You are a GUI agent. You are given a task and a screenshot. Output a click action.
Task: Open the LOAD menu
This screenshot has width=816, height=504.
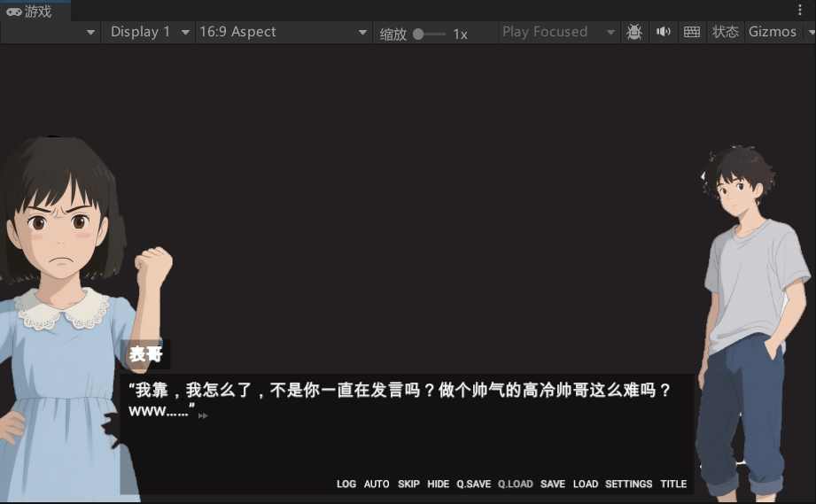586,485
